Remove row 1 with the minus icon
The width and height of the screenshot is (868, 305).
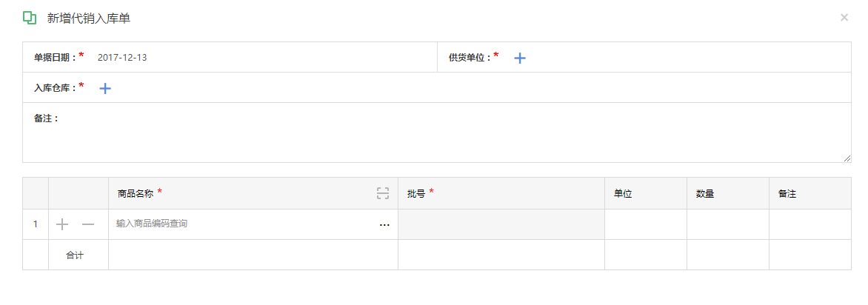88,224
